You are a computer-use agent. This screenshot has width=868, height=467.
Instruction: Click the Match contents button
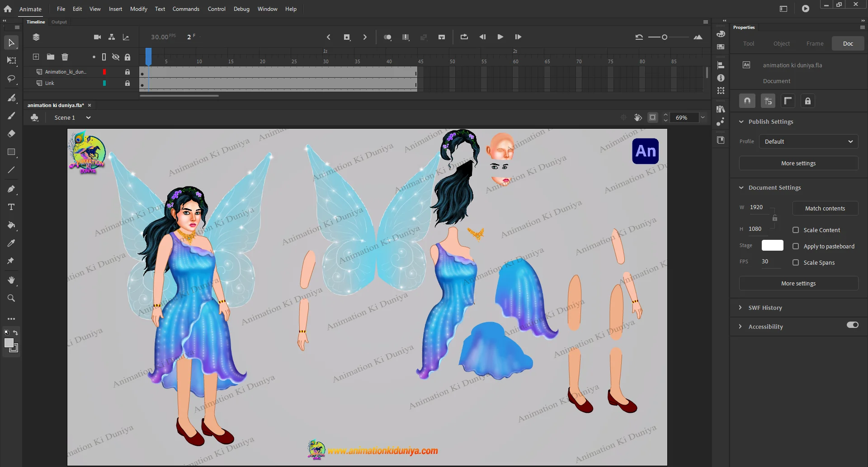click(825, 208)
